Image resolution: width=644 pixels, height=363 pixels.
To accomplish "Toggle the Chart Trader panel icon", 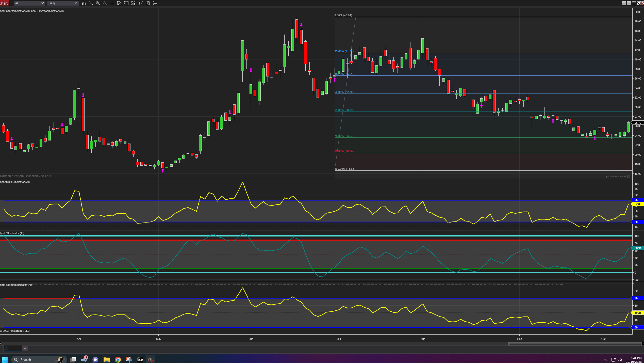I will pyautogui.click(x=126, y=3).
